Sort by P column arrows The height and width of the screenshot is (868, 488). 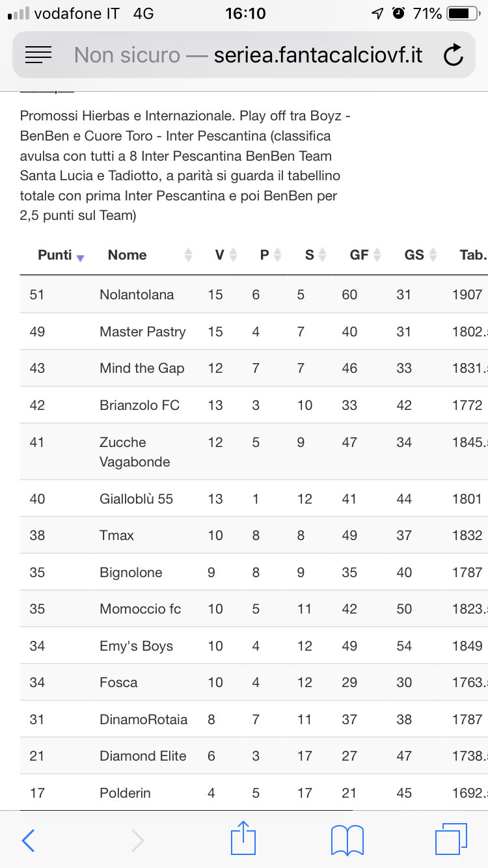click(271, 255)
